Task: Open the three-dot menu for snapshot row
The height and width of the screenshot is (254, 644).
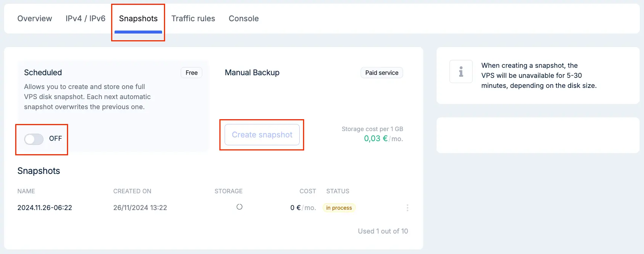Action: coord(408,208)
